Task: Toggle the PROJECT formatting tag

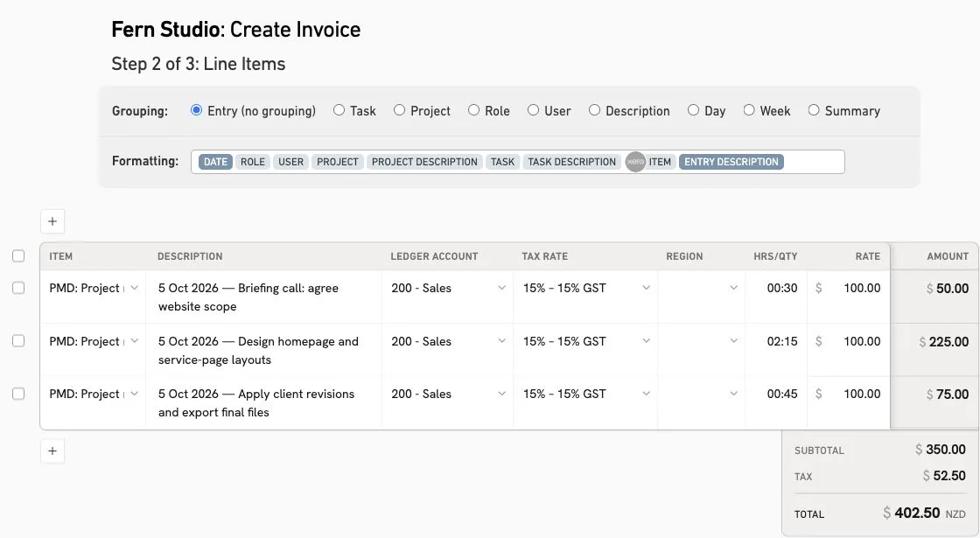Action: pyautogui.click(x=338, y=162)
